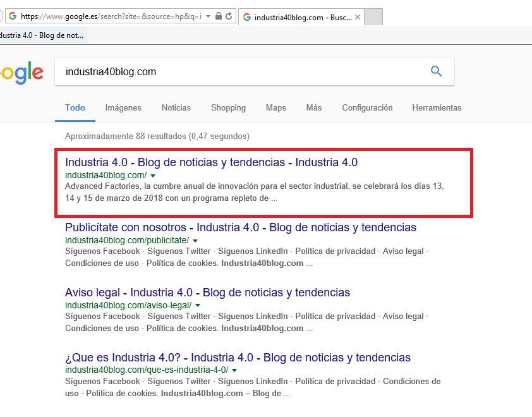Switch to the Shopping tab
The image size is (532, 417).
pyautogui.click(x=228, y=107)
